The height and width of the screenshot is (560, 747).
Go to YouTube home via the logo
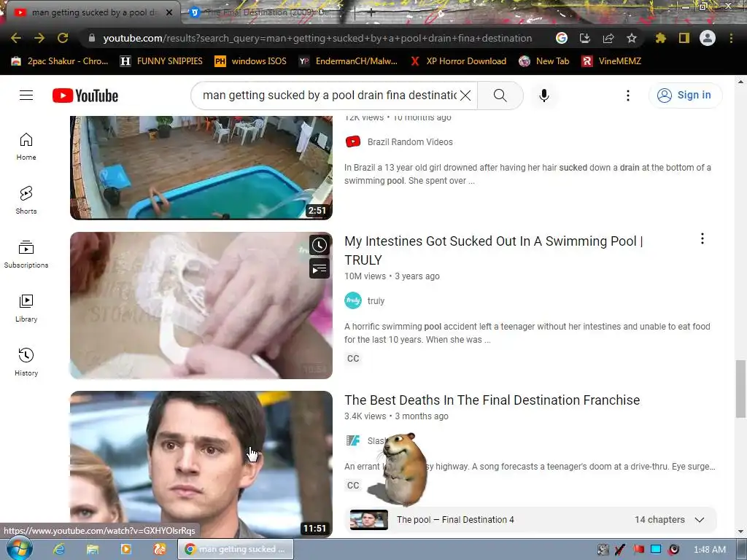[85, 96]
